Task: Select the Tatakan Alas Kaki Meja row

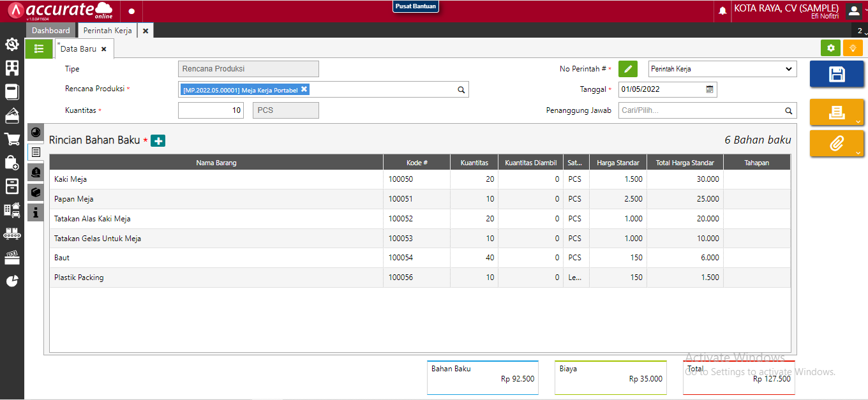Action: [x=420, y=219]
